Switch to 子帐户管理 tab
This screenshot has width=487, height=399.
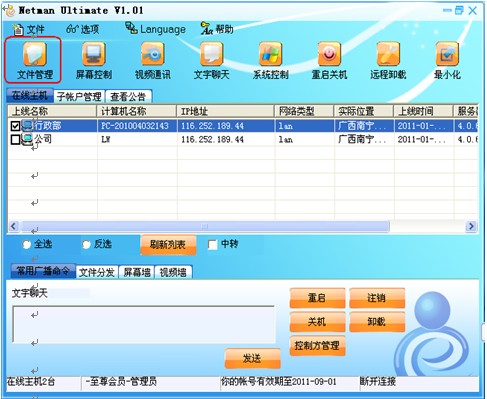pos(79,96)
